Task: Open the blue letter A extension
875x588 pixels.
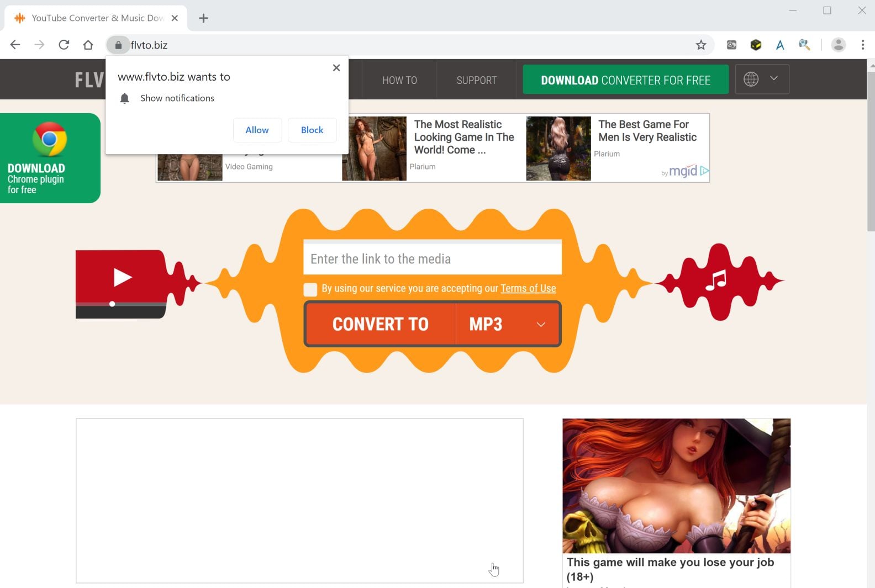Action: pyautogui.click(x=780, y=45)
